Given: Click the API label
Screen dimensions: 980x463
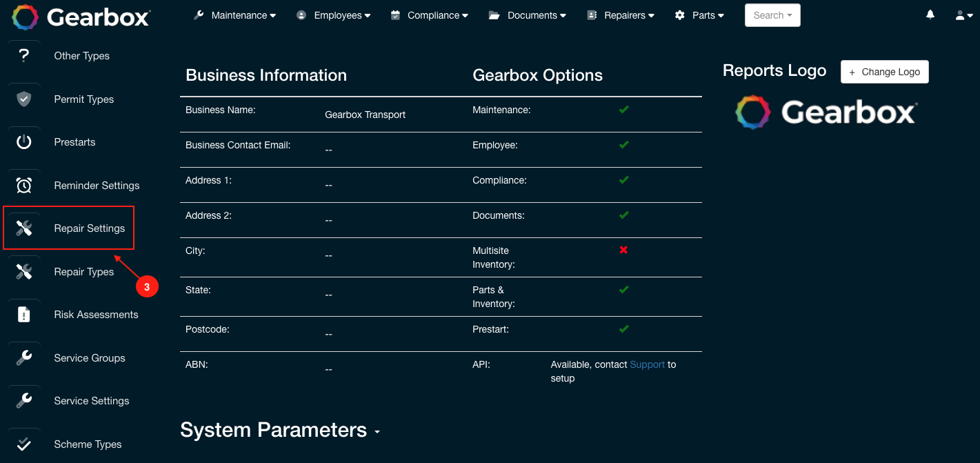Looking at the screenshot, I should (481, 364).
